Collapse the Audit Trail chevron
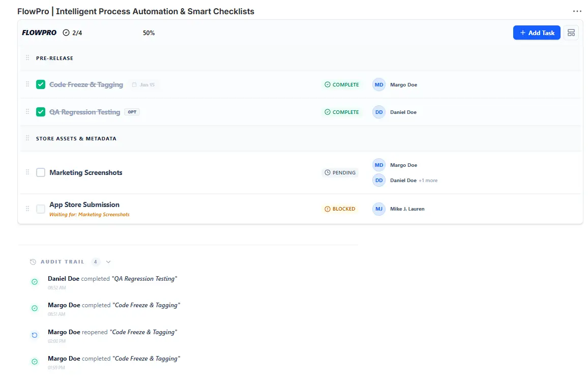Viewport: 588px width, 383px height. (x=108, y=262)
